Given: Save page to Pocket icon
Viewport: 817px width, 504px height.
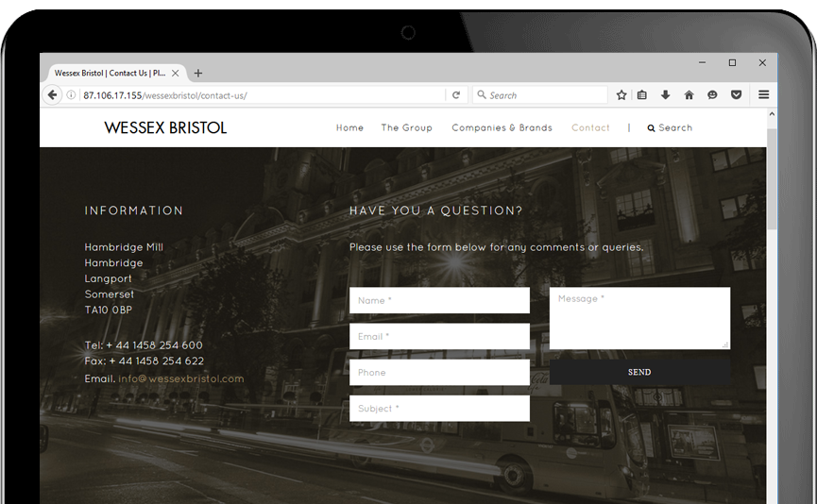Looking at the screenshot, I should [x=736, y=95].
